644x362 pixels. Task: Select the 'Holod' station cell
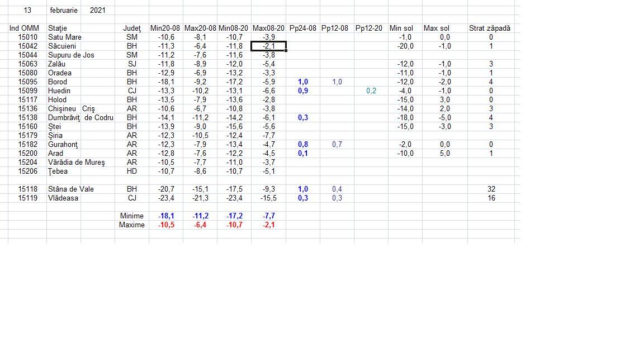click(57, 100)
